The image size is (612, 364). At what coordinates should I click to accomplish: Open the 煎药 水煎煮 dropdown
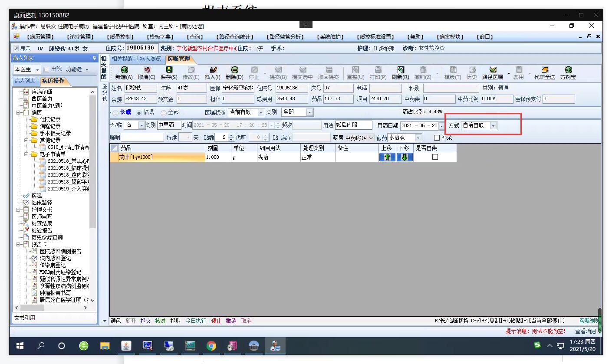click(418, 138)
